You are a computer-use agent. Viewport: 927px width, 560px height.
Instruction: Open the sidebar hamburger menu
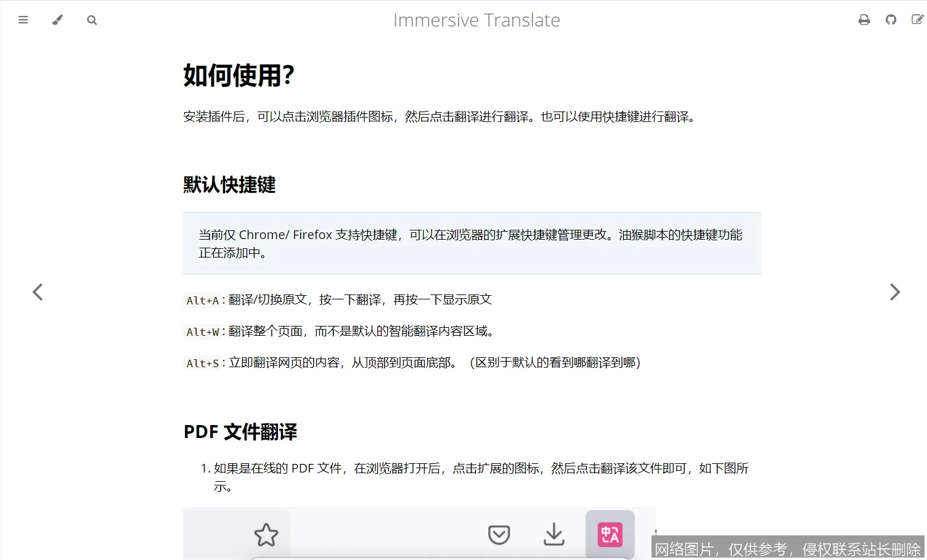(x=23, y=20)
